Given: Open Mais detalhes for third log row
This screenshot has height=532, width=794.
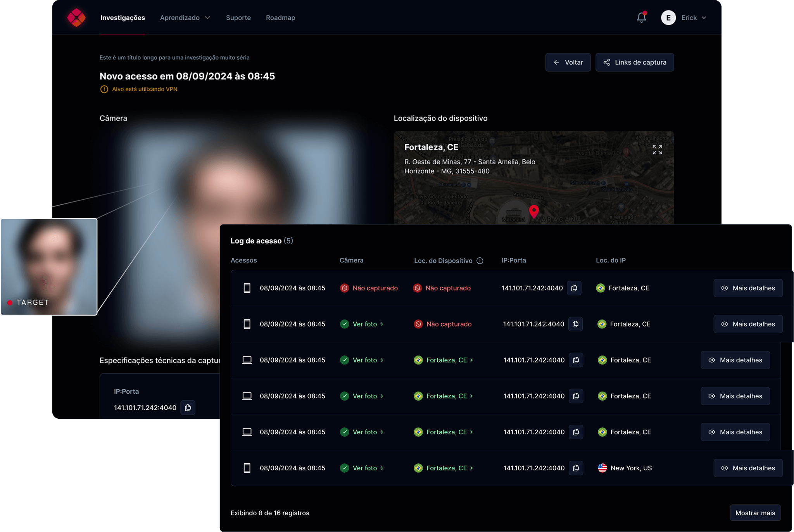Looking at the screenshot, I should [735, 360].
